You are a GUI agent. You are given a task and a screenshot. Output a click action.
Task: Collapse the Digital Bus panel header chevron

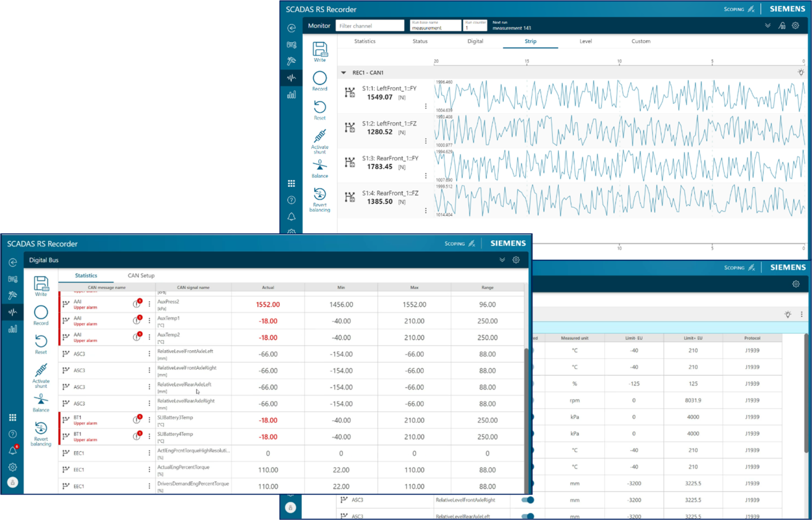pyautogui.click(x=503, y=260)
